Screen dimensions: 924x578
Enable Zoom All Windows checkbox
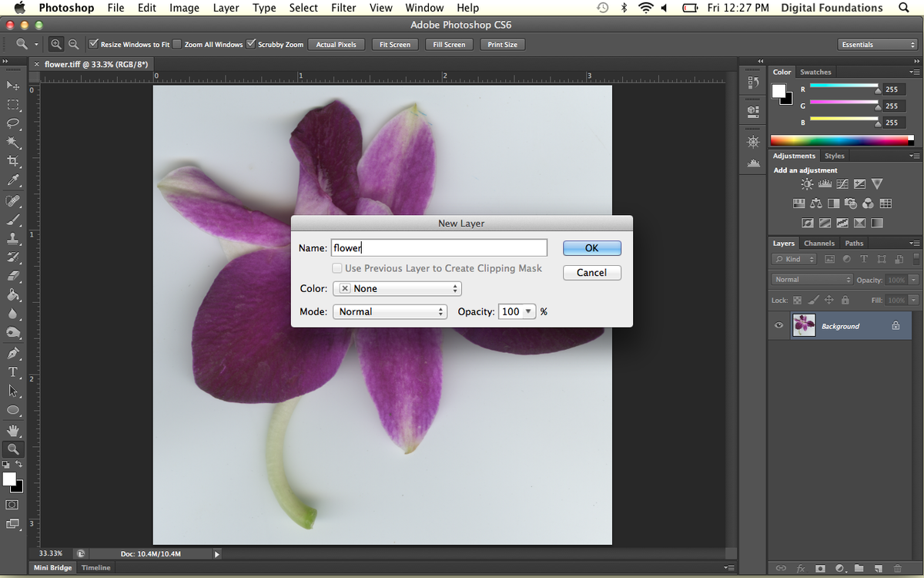[x=177, y=45]
